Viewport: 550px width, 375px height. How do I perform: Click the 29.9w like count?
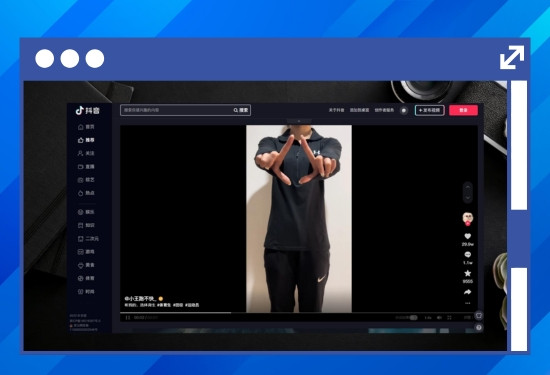pos(468,244)
